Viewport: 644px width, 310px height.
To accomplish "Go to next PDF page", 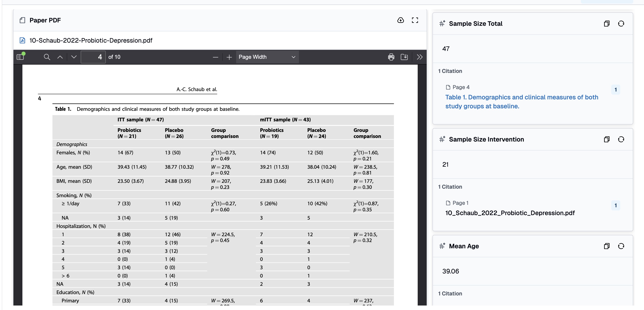I will point(74,57).
